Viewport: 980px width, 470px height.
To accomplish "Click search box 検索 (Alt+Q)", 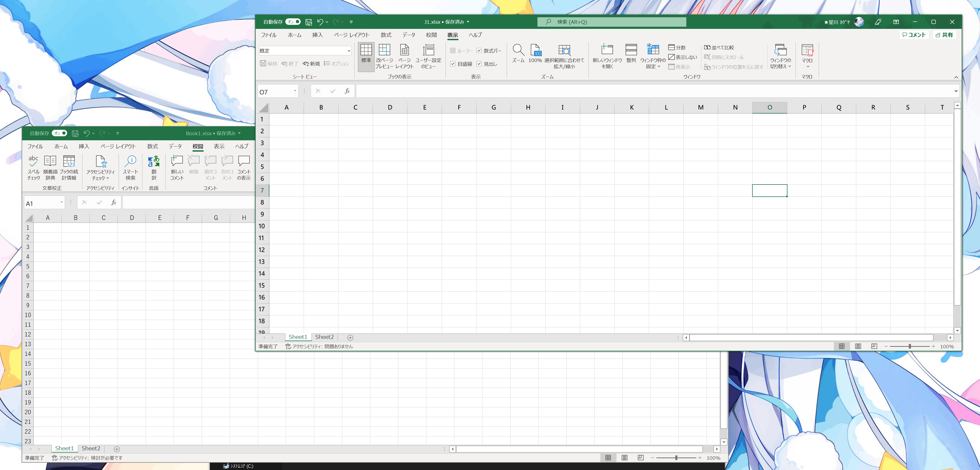I will [x=612, y=22].
